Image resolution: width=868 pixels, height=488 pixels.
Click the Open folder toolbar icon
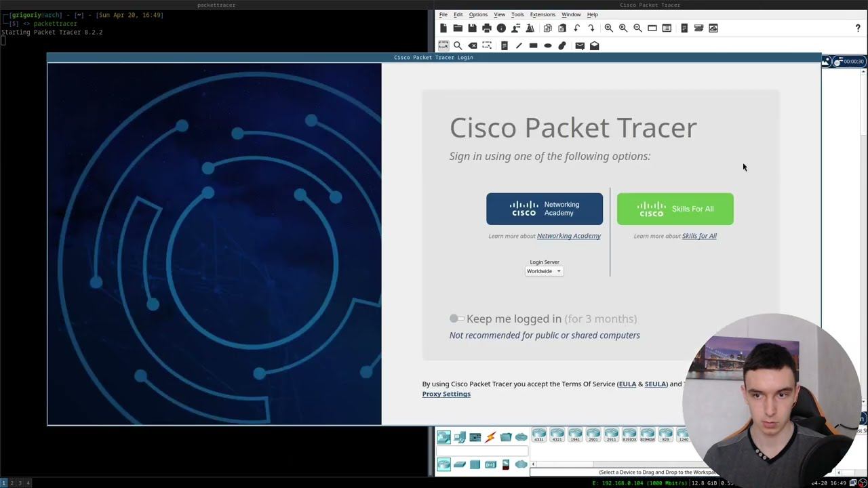tap(458, 28)
